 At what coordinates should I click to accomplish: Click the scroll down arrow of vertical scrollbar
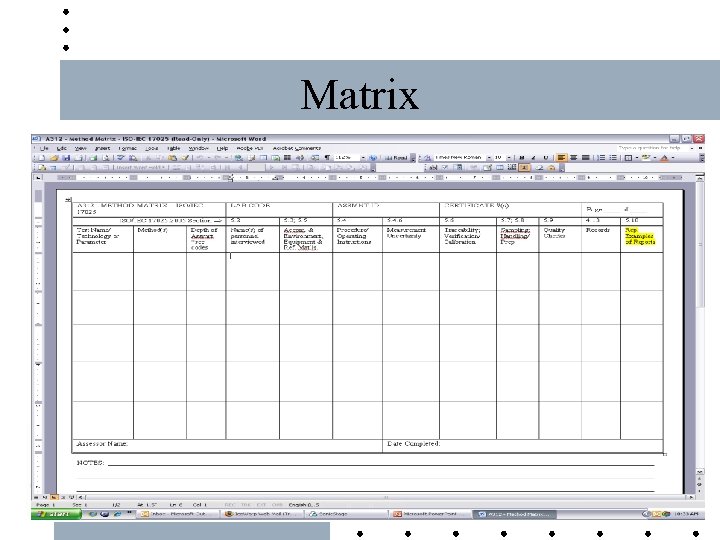tap(700, 471)
